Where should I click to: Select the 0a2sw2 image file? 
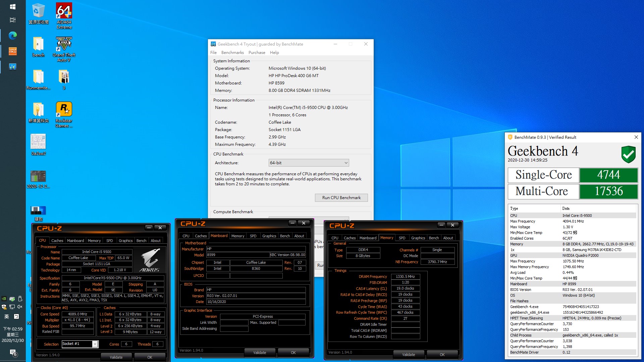pos(38,145)
